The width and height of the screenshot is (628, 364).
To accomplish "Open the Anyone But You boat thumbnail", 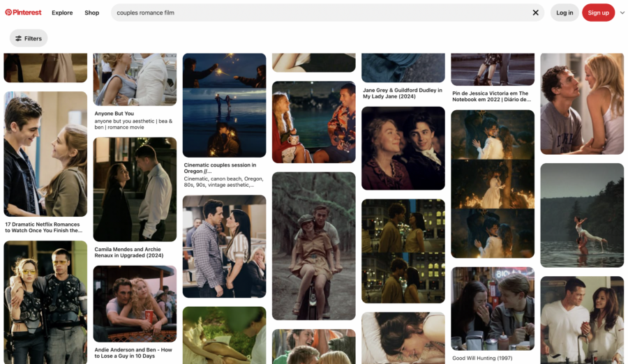I will coord(135,79).
